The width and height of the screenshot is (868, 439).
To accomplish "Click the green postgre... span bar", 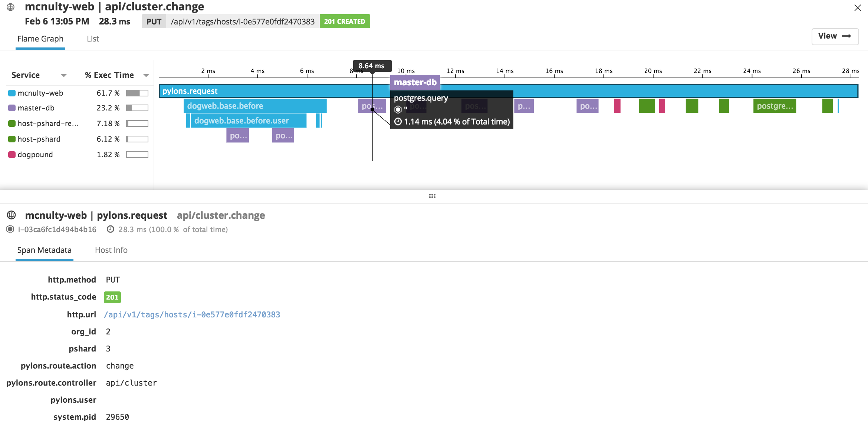I will pos(774,106).
